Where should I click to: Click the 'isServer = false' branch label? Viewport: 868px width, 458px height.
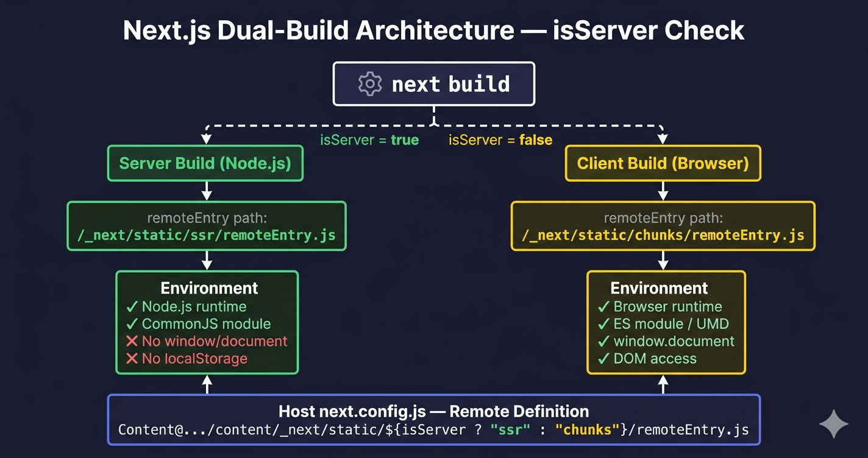coord(500,140)
